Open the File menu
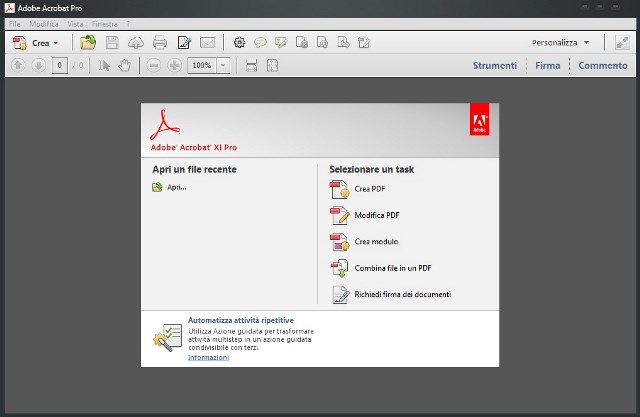 (15, 24)
